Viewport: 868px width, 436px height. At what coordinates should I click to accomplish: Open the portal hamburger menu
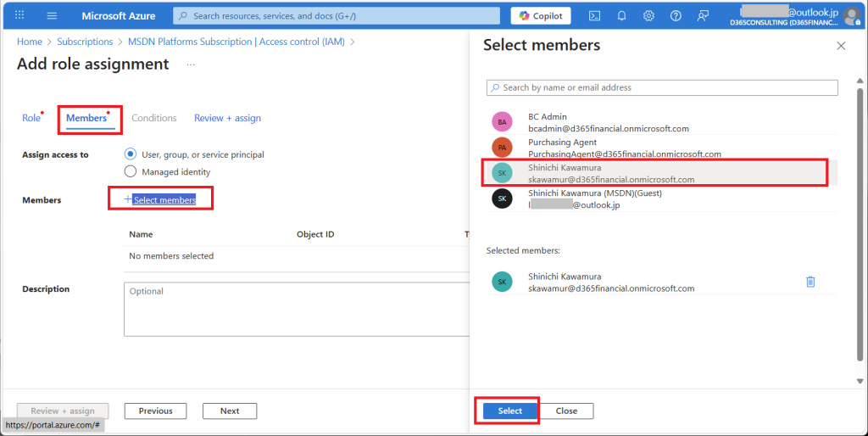(x=52, y=16)
